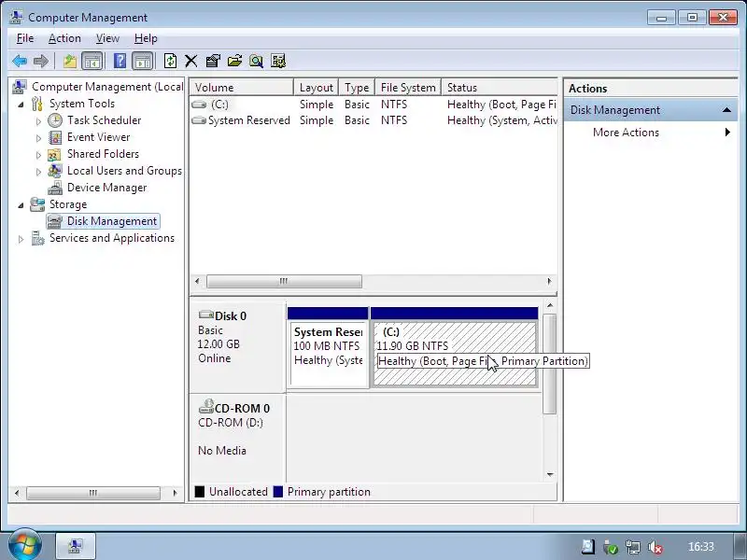
Task: Click the blue Primary partition legend swatch
Action: point(278,492)
